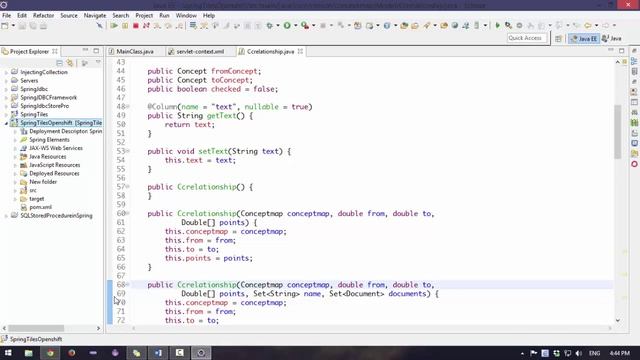Collapse the getText method fold at line 48
Image resolution: width=640 pixels, height=360 pixels.
(x=128, y=107)
